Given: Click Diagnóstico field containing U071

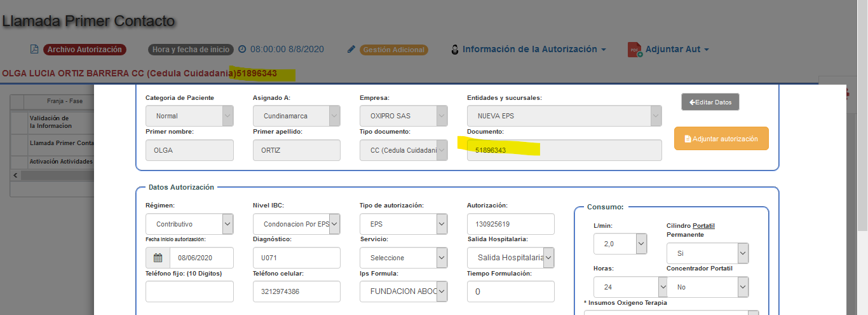Looking at the screenshot, I should [297, 258].
